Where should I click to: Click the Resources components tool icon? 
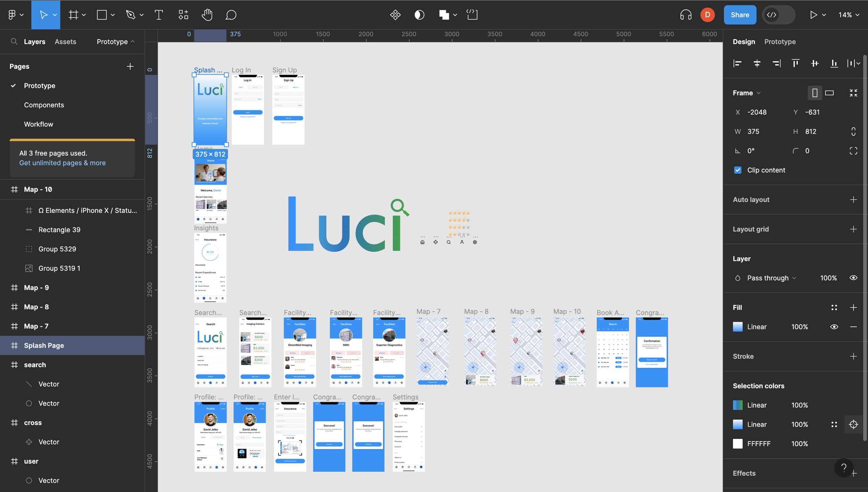(x=183, y=15)
